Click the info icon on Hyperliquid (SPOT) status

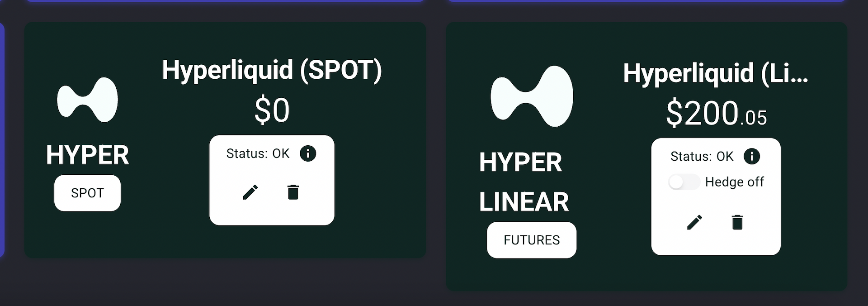tap(308, 153)
